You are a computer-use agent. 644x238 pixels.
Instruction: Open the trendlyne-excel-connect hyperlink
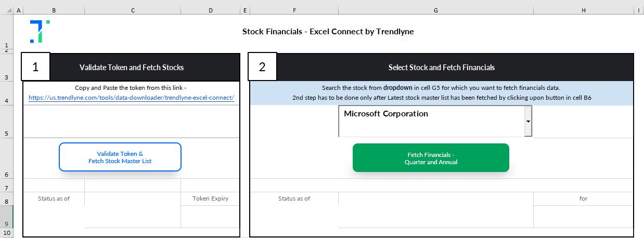pos(131,97)
